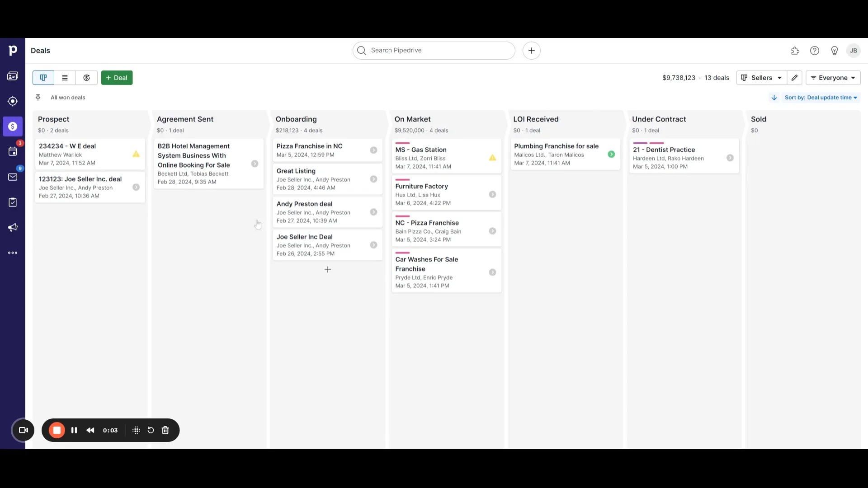The height and width of the screenshot is (488, 868).
Task: Select the On Market stage header
Action: (x=412, y=119)
